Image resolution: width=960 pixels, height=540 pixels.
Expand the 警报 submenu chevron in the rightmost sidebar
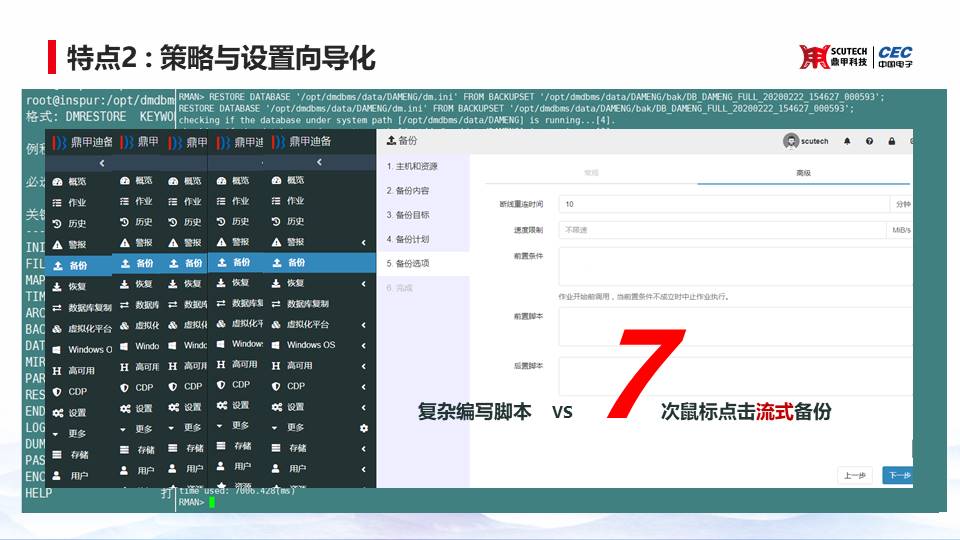point(364,242)
